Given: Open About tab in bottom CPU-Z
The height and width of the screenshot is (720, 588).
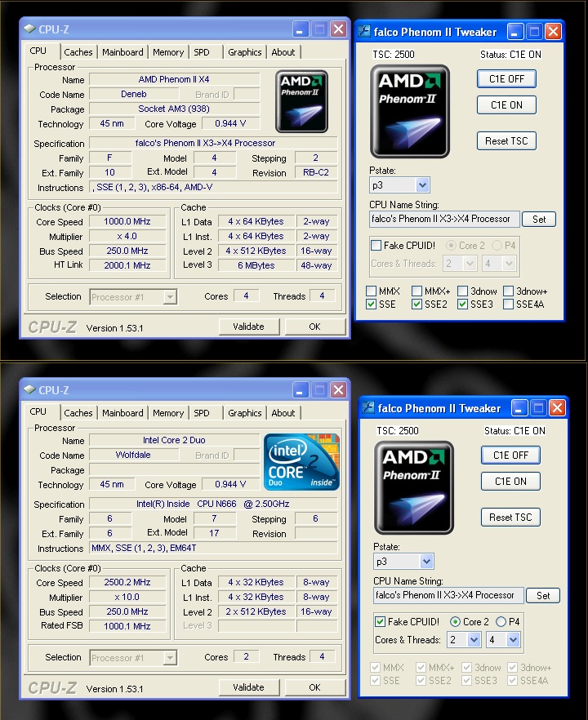Looking at the screenshot, I should (283, 413).
